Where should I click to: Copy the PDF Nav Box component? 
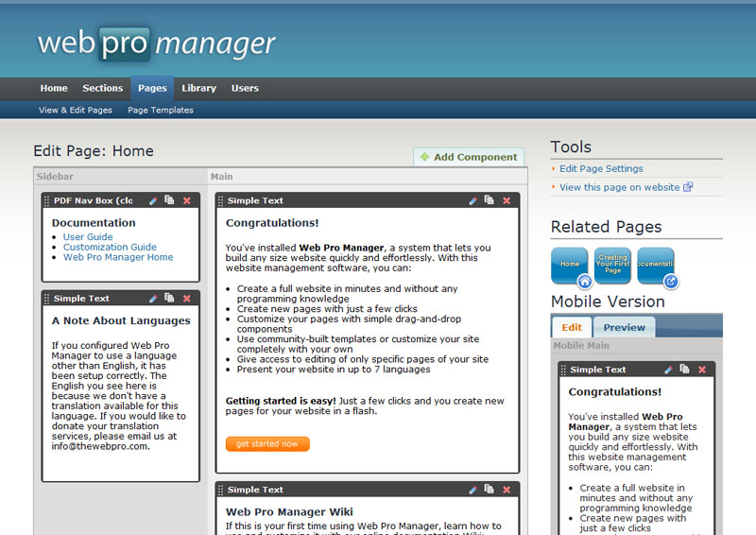(x=169, y=199)
